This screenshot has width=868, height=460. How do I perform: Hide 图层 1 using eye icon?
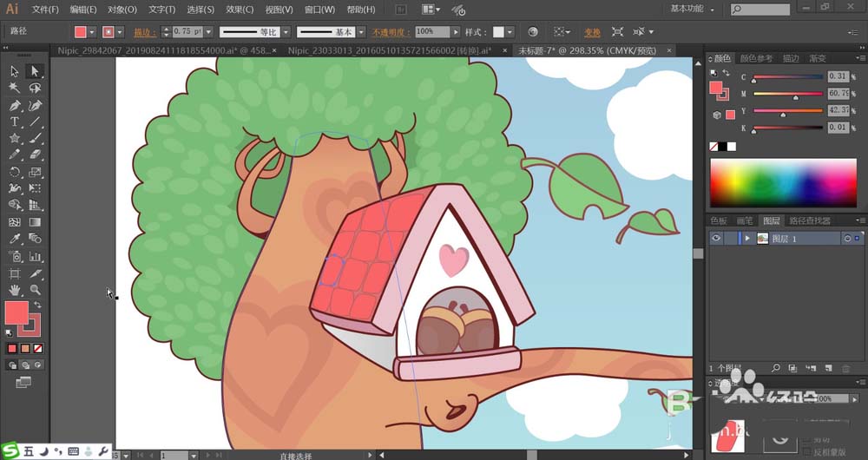[716, 239]
